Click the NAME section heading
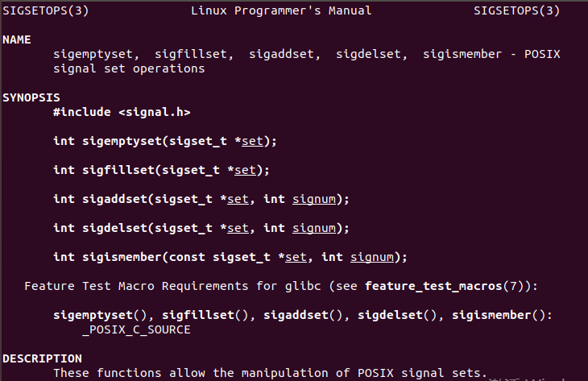The width and height of the screenshot is (588, 381). click(x=16, y=39)
